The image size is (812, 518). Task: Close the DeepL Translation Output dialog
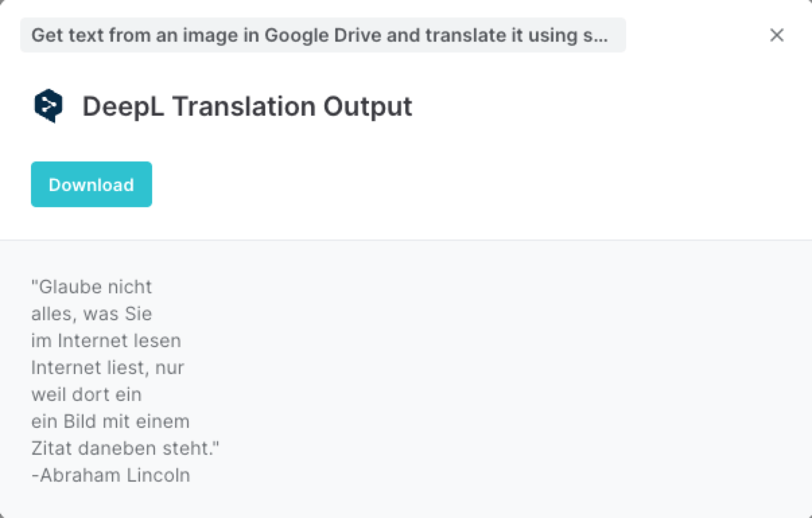pyautogui.click(x=776, y=35)
